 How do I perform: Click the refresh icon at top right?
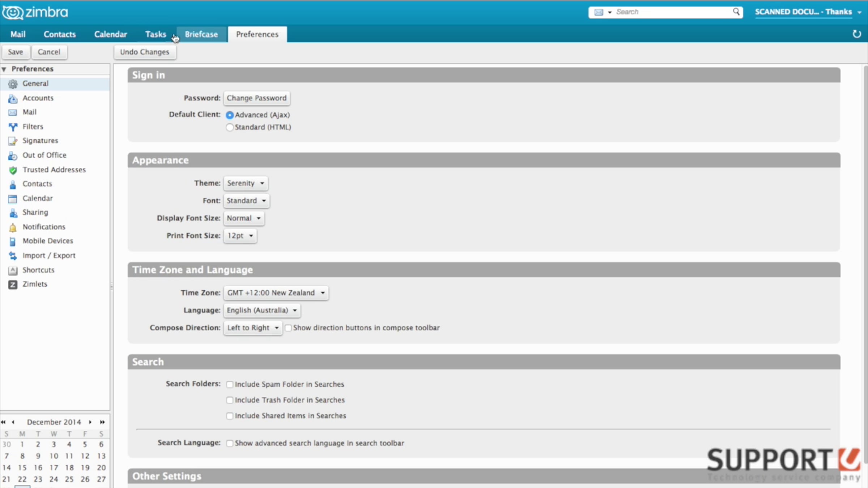[856, 34]
